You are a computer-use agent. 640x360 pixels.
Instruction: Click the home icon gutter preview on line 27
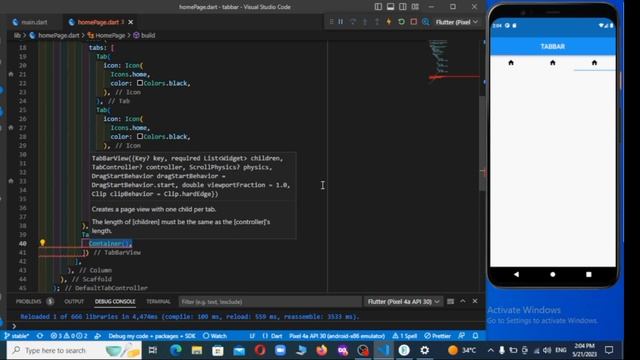(x=11, y=128)
